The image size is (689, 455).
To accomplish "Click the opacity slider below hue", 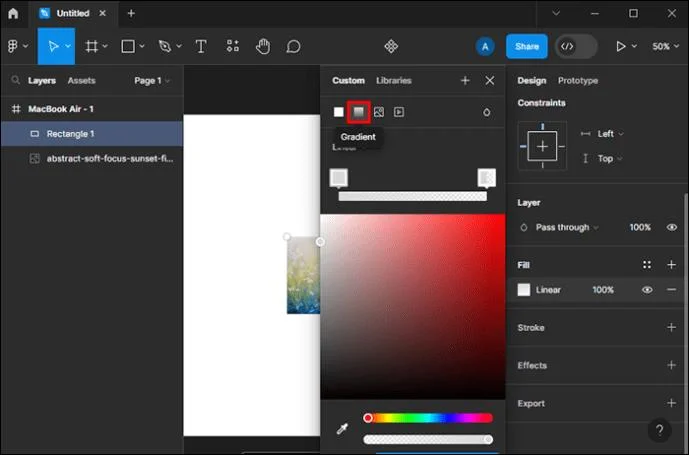I will point(428,439).
